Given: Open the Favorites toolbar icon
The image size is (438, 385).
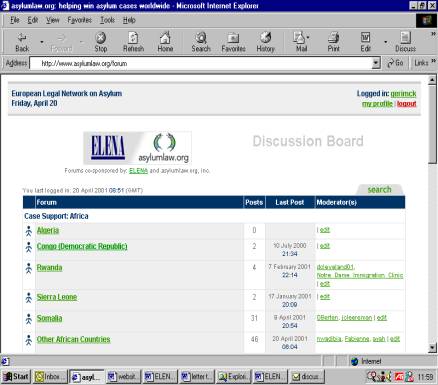Looking at the screenshot, I should pyautogui.click(x=233, y=42).
